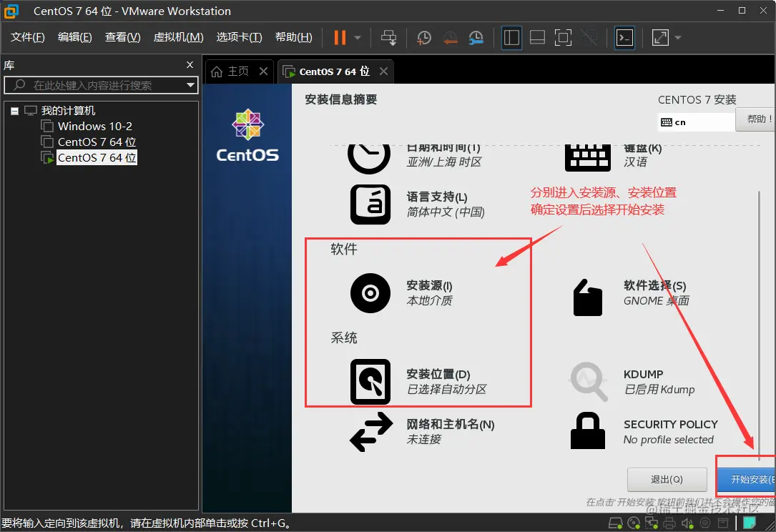
Task: Click the CD/DVD status bar icon
Action: pos(634,523)
